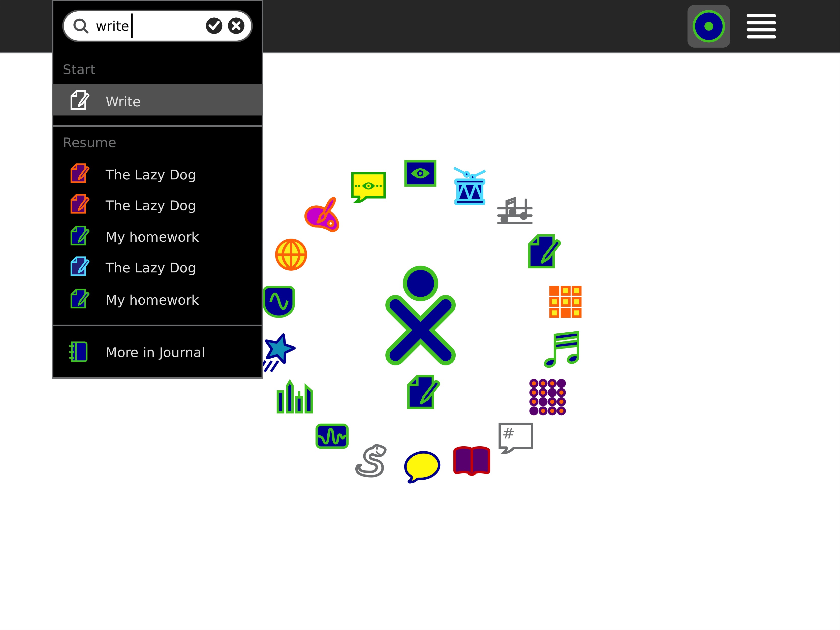Open the Memorize orange grid icon
The width and height of the screenshot is (840, 630).
click(x=565, y=302)
